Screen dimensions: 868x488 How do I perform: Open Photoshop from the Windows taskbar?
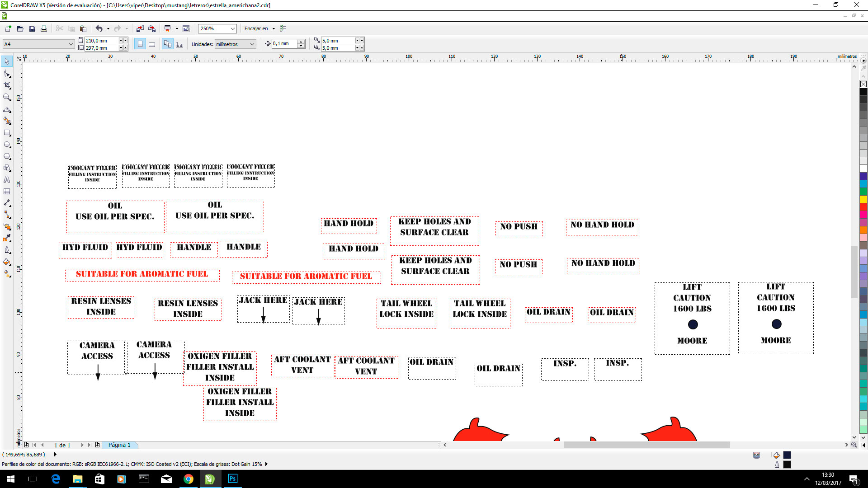point(232,479)
